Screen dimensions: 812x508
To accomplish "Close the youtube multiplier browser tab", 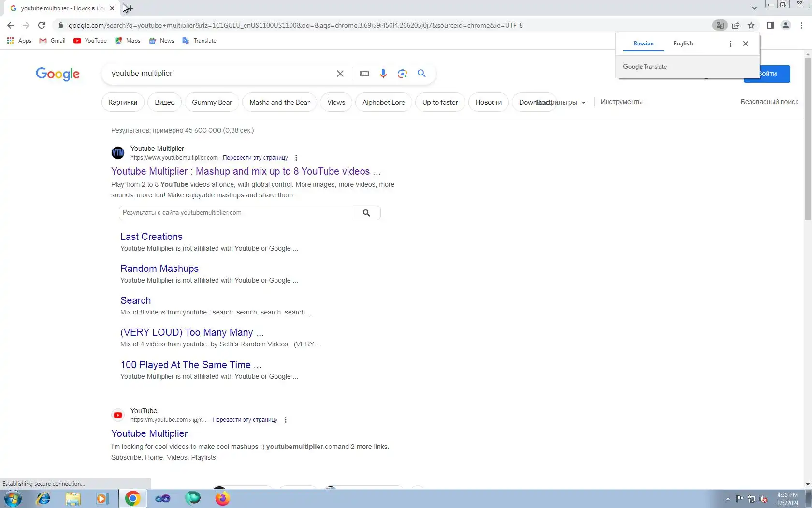I will pos(112,8).
